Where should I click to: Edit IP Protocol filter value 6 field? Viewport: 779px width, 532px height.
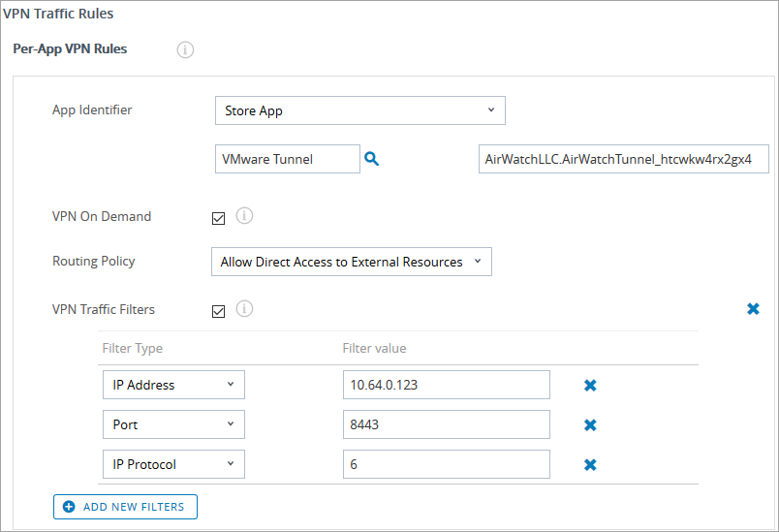click(446, 464)
